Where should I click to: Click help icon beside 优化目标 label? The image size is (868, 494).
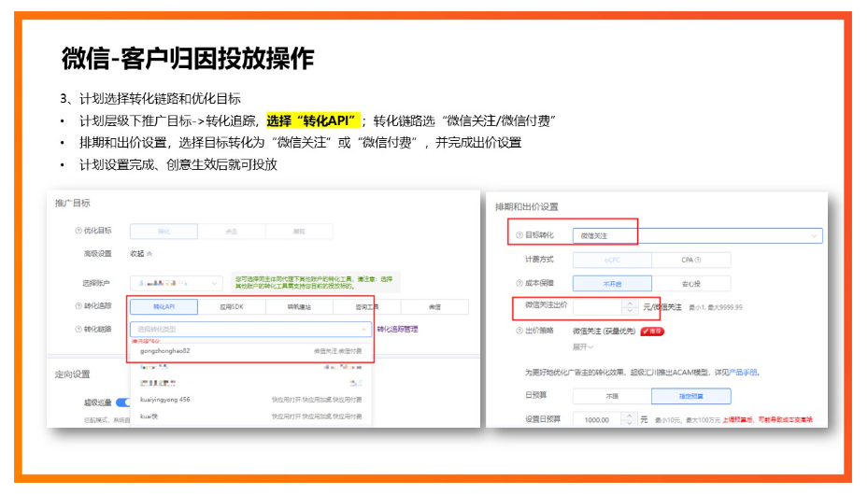point(78,231)
